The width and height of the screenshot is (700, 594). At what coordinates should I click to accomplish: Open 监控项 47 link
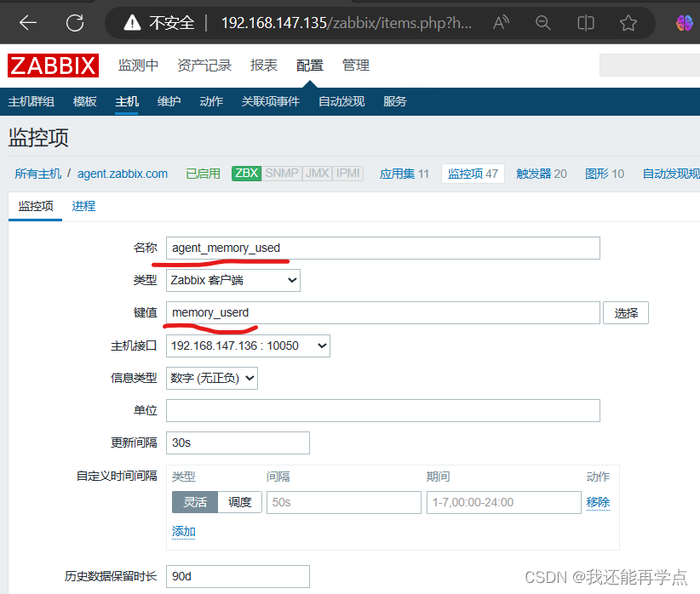pos(473,174)
